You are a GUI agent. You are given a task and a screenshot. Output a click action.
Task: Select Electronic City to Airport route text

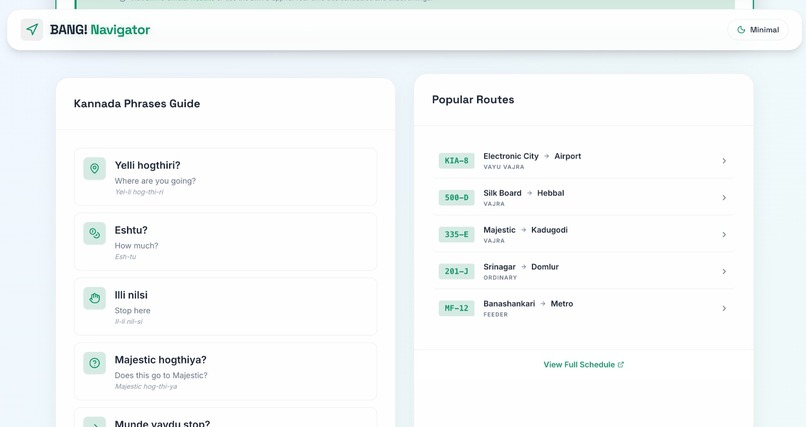pyautogui.click(x=532, y=156)
